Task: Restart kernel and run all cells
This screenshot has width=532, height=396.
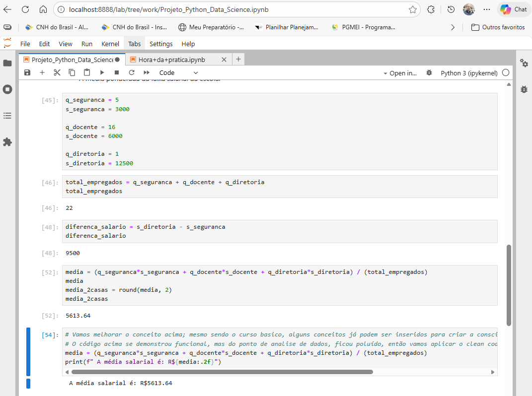Action: pos(147,72)
